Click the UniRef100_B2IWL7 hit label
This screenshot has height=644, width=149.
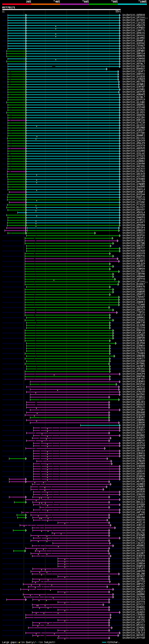tap(133, 97)
